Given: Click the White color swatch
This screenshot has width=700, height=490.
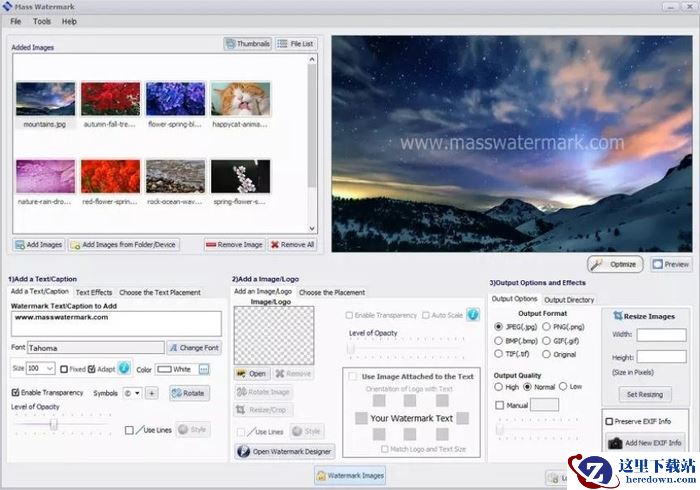Looking at the screenshot, I should [x=164, y=369].
